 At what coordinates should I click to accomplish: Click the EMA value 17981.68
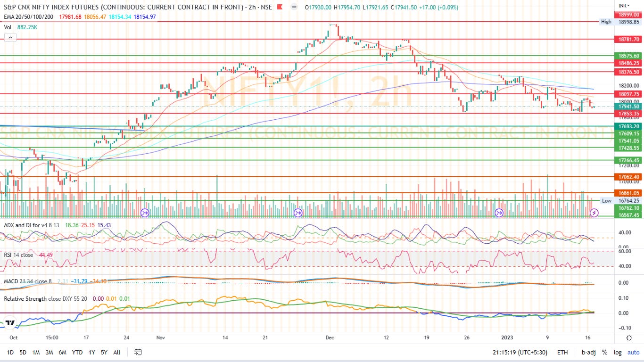tap(69, 16)
